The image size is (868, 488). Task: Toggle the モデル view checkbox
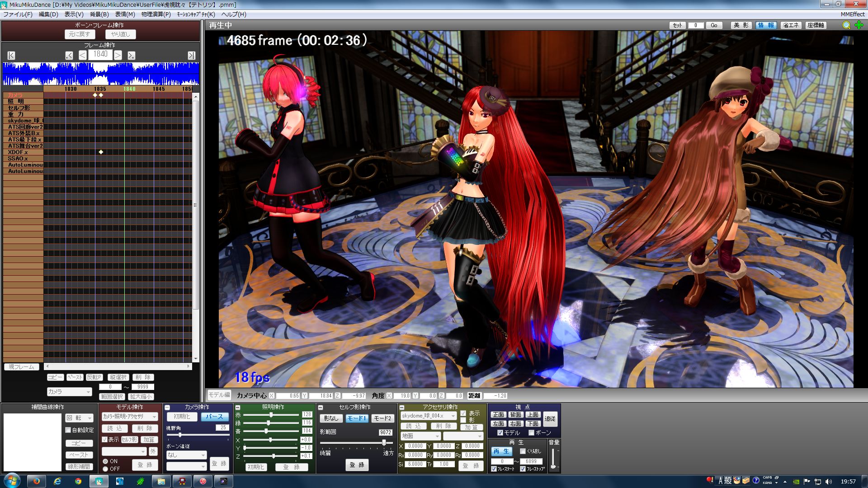pyautogui.click(x=500, y=433)
